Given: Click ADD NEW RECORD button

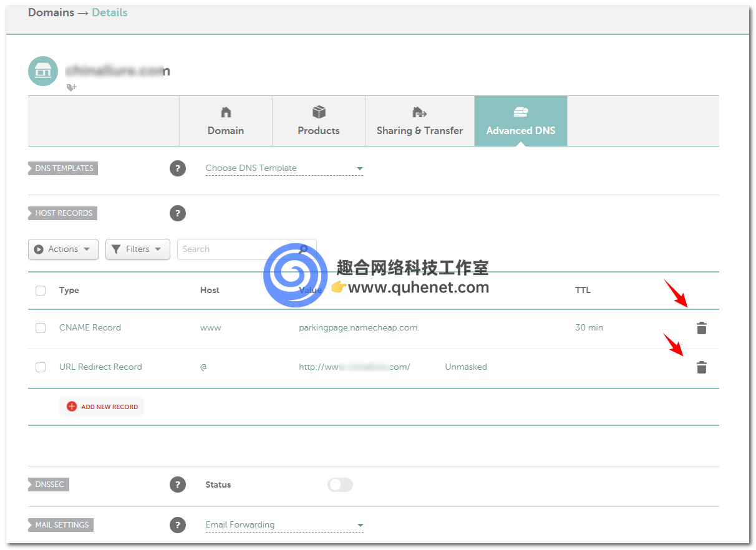Looking at the screenshot, I should pyautogui.click(x=102, y=407).
